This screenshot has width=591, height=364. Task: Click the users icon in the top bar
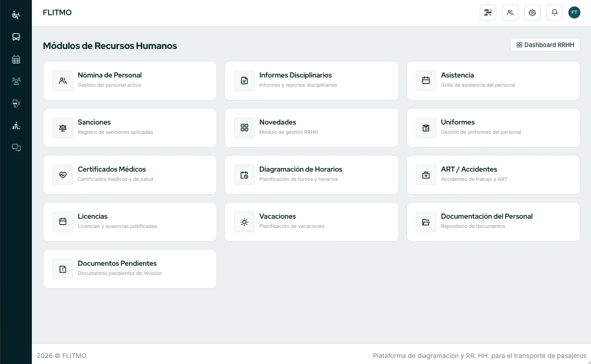[510, 12]
